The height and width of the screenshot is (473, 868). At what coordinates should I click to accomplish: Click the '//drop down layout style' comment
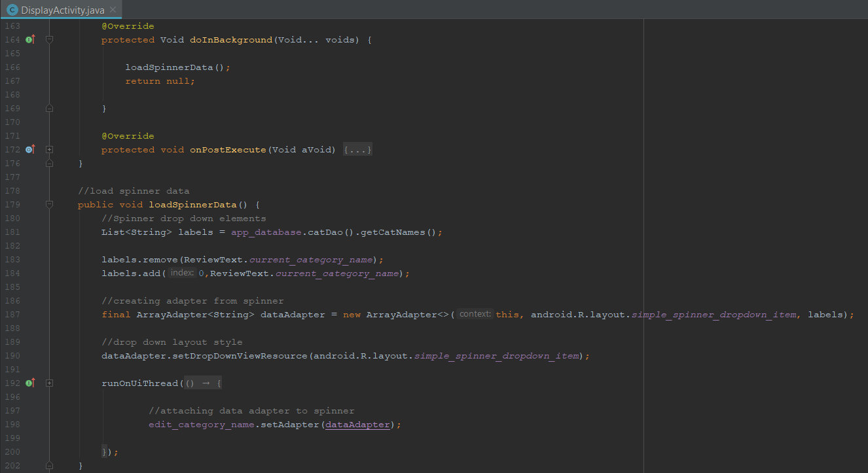(172, 342)
